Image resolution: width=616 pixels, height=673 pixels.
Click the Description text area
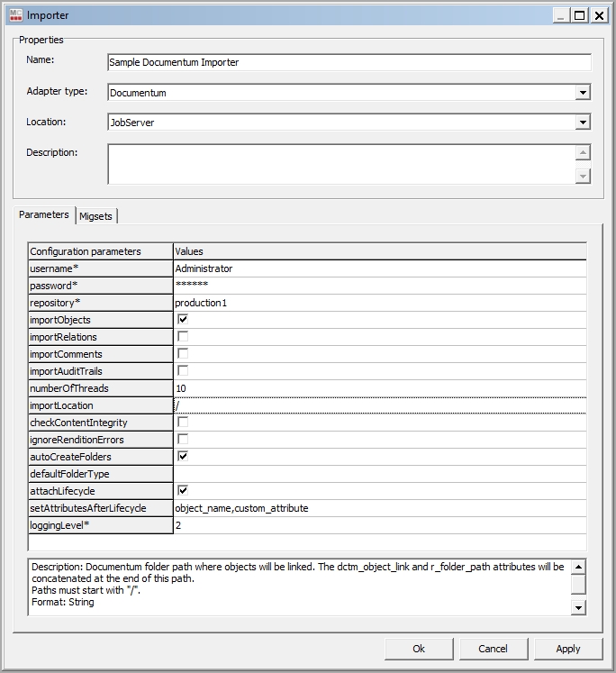[x=340, y=164]
